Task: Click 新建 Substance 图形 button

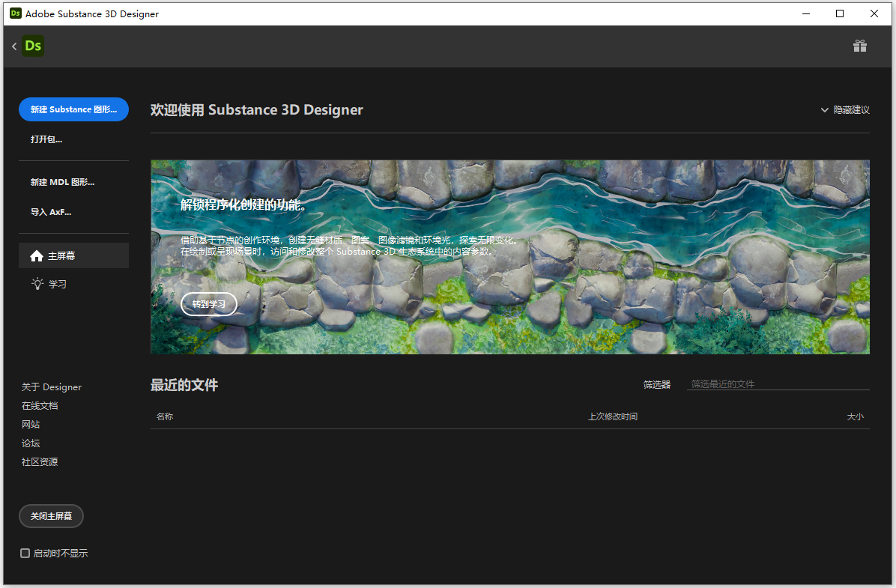Action: 73,109
